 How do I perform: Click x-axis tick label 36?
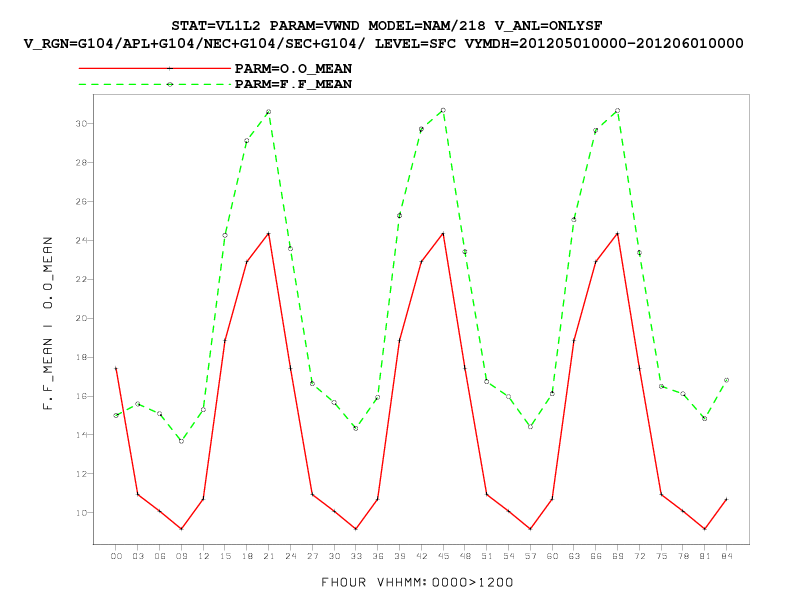pyautogui.click(x=378, y=556)
